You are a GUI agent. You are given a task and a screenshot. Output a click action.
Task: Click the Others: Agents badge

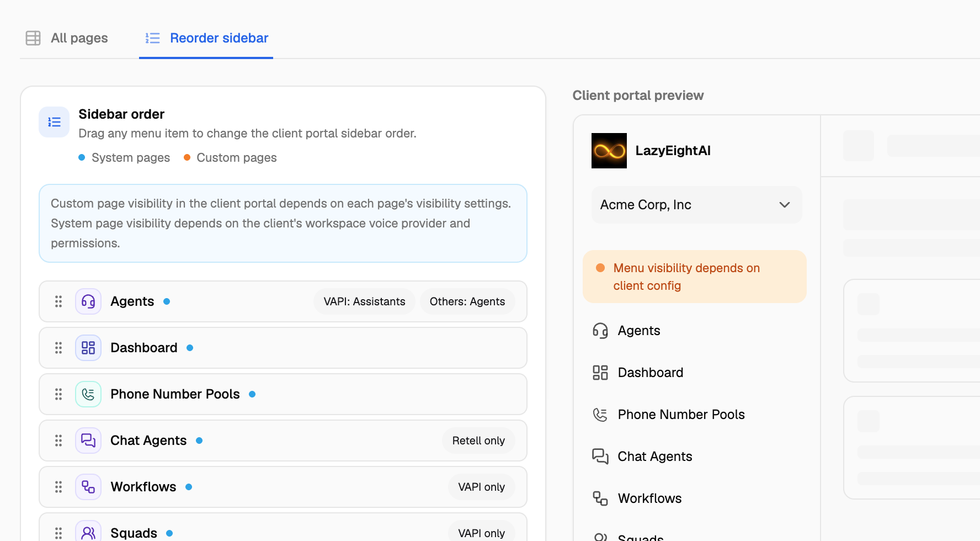click(467, 301)
